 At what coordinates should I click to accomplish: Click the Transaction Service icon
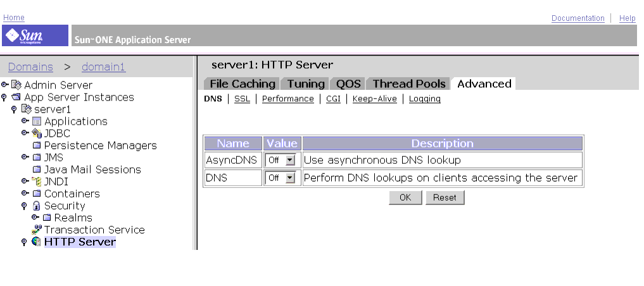(x=37, y=230)
